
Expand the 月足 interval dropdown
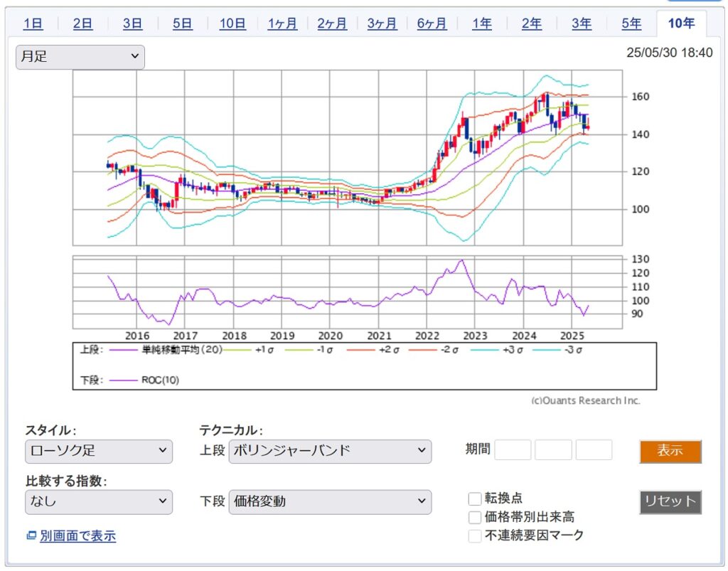[80, 57]
